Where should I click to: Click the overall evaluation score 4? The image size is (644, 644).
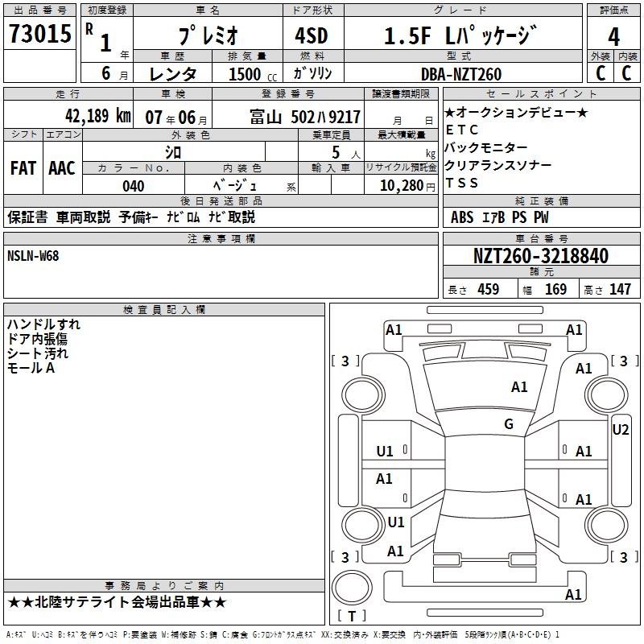(x=613, y=37)
